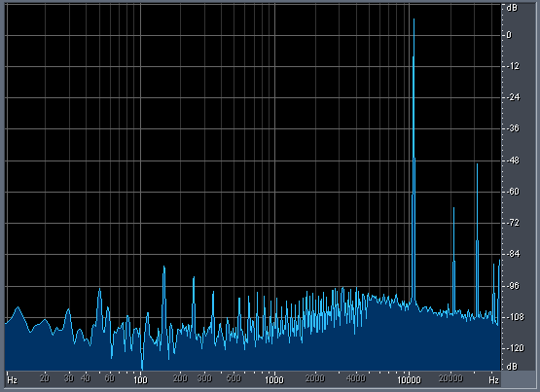Select the spike between 100 and 200 Hz
This screenshot has height=392, width=540.
pyautogui.click(x=163, y=267)
